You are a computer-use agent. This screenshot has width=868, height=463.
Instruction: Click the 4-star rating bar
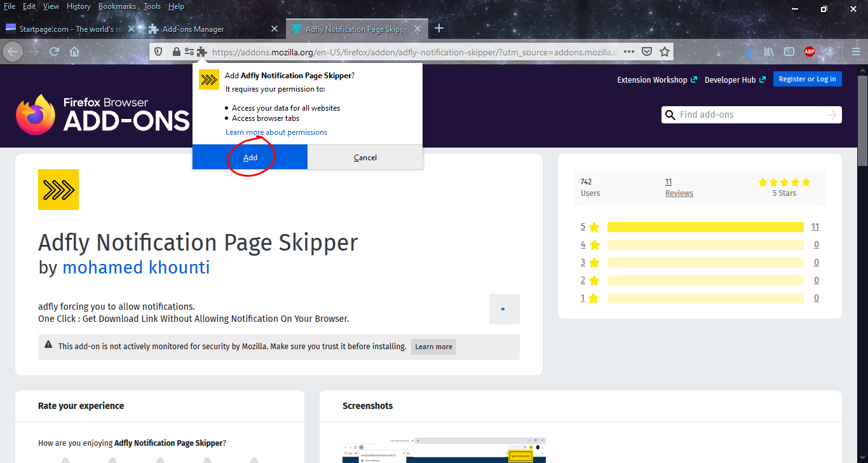coord(705,245)
